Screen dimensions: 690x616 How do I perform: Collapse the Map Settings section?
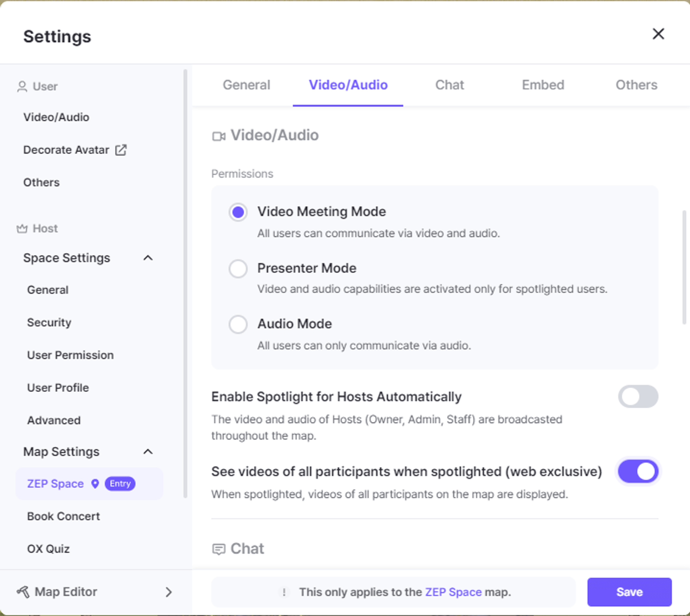(x=148, y=451)
